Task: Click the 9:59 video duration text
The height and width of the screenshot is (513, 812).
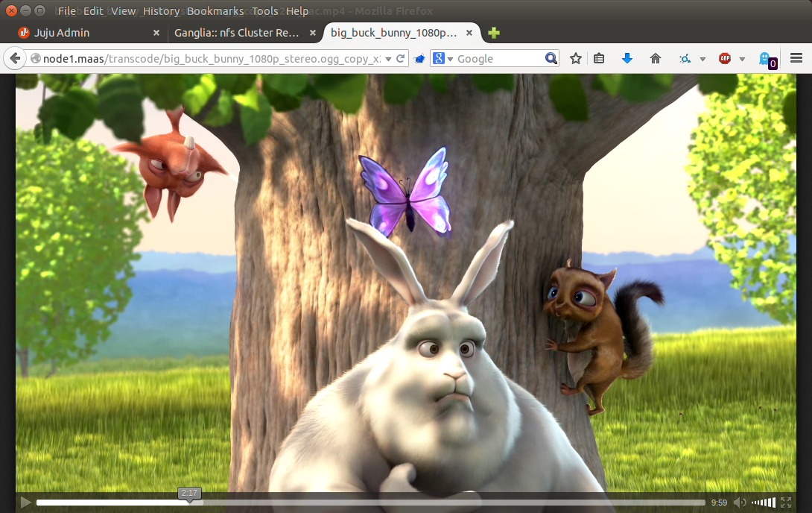Action: click(719, 502)
